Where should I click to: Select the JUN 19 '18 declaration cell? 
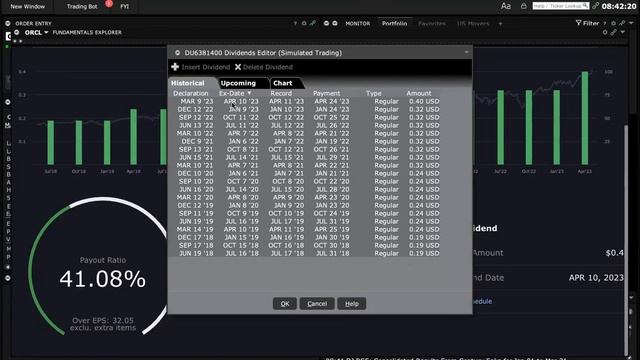click(196, 253)
